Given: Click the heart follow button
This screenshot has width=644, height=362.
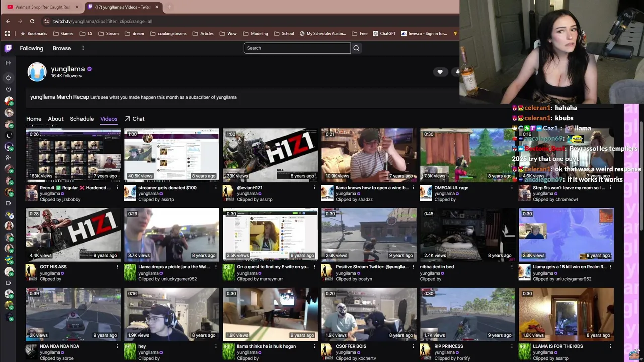Looking at the screenshot, I should 440,72.
